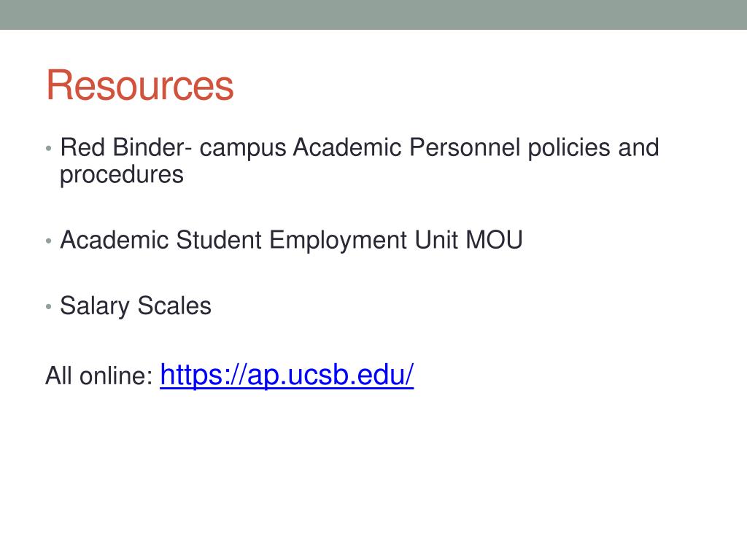Click the word and ending first line
The height and width of the screenshot is (560, 747).
click(x=639, y=147)
